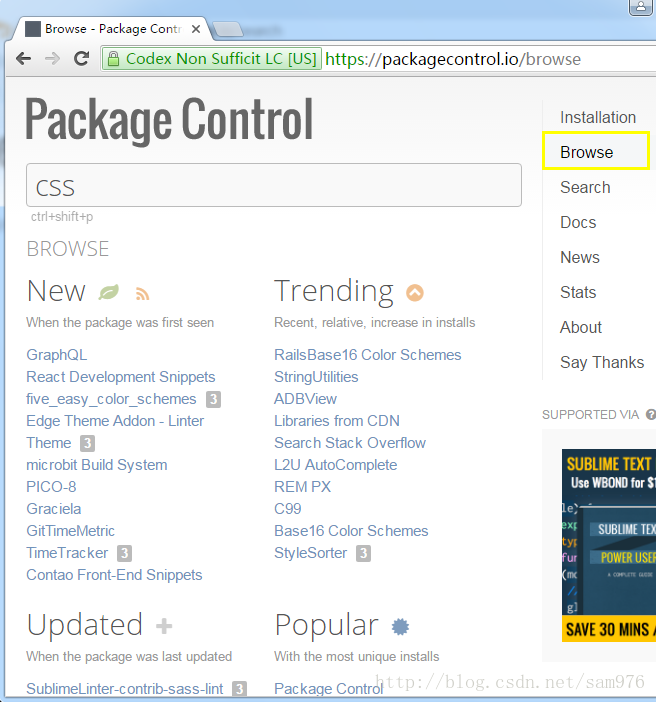656x702 pixels.
Task: Click the 3 badge next to Theme
Action: pos(87,443)
